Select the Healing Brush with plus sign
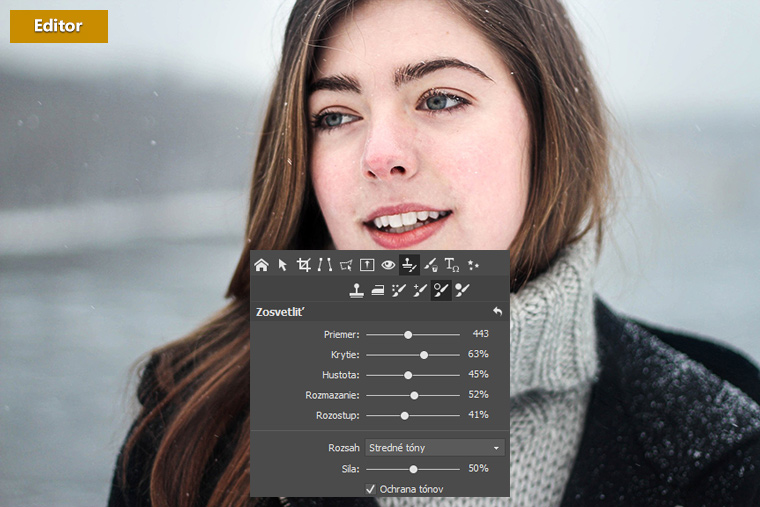Image resolution: width=760 pixels, height=507 pixels. pyautogui.click(x=420, y=290)
